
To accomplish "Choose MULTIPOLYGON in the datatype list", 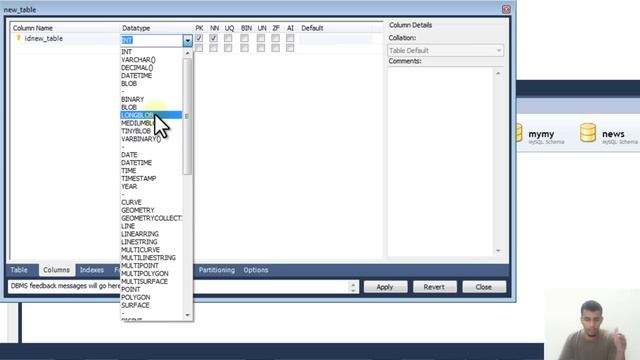I will pyautogui.click(x=145, y=273).
